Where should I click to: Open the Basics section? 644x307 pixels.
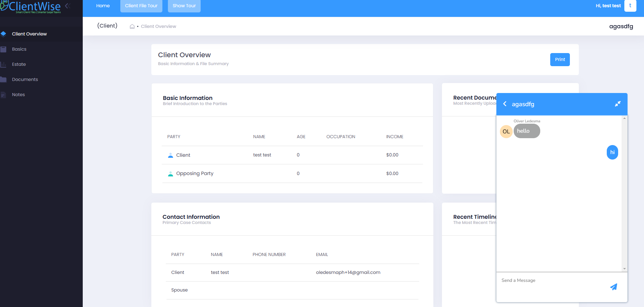pos(19,49)
